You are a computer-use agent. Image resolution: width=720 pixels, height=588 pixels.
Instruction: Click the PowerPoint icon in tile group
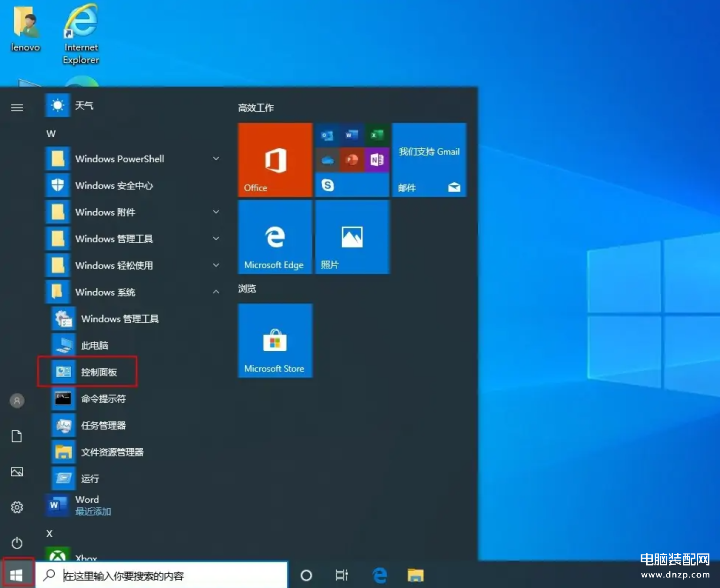tap(352, 160)
